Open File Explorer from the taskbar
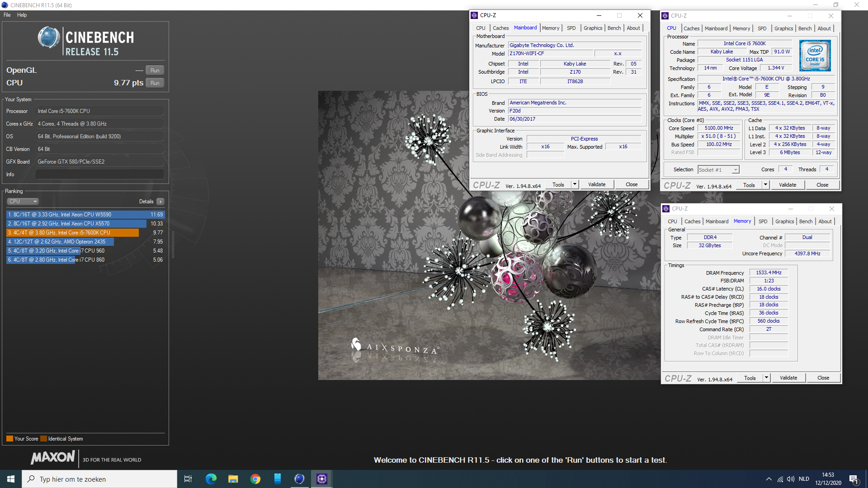 coord(233,479)
